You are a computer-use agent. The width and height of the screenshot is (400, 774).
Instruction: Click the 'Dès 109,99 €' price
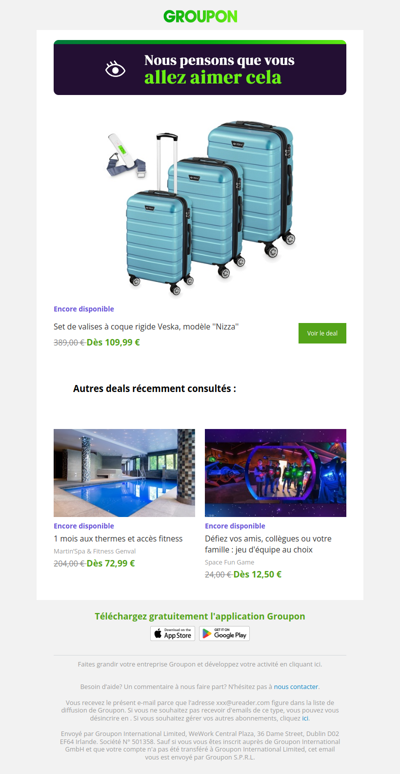[x=113, y=342]
